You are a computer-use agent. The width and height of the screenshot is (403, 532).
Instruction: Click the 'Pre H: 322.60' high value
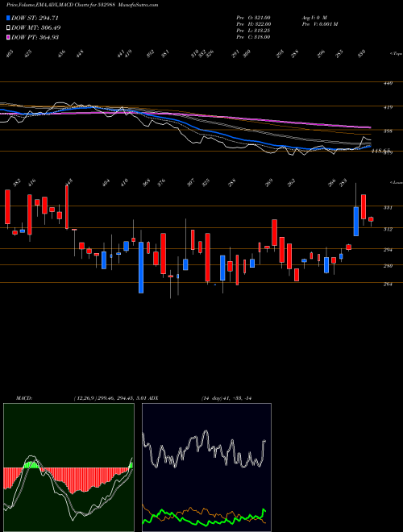pos(253,24)
